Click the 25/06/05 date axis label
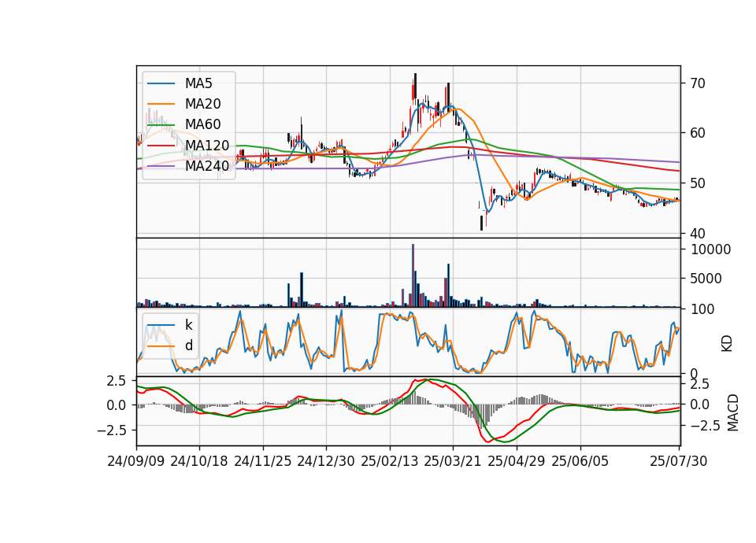 click(x=580, y=461)
